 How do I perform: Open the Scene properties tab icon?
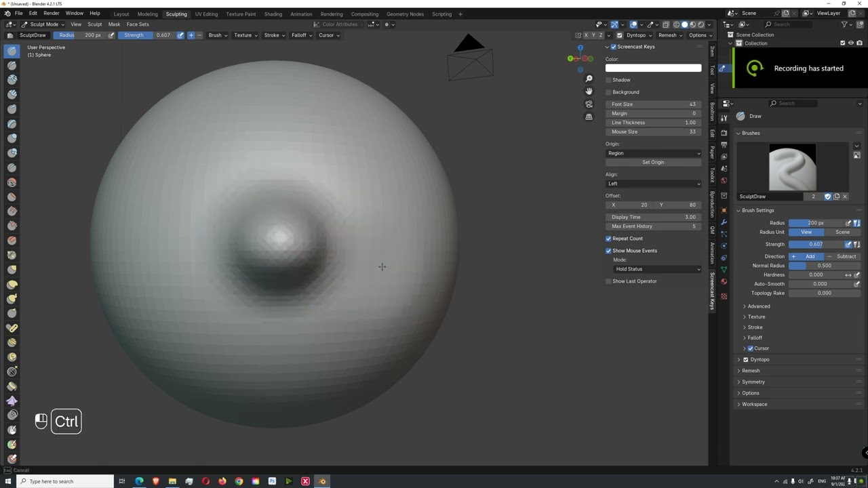click(x=724, y=169)
